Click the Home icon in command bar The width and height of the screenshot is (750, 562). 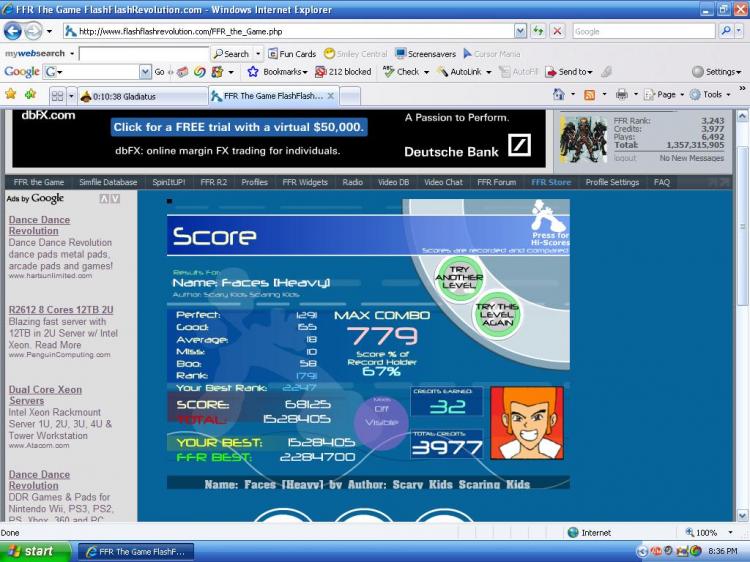559,94
